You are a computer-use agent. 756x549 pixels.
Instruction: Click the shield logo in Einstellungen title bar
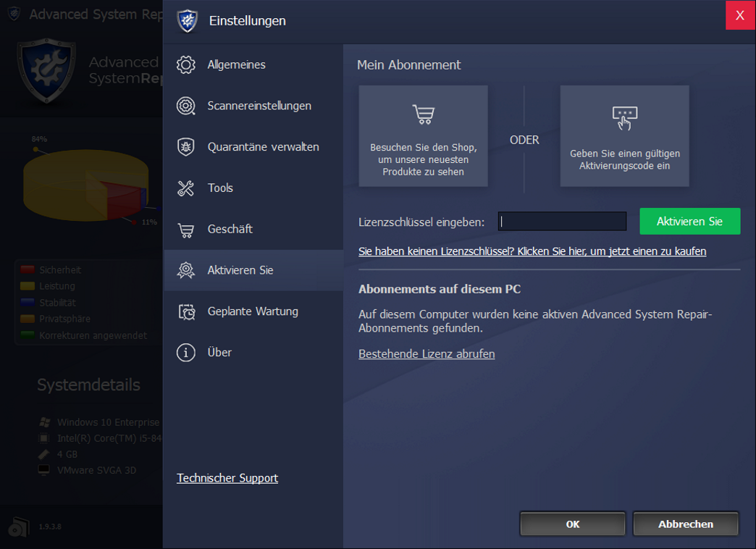point(188,21)
